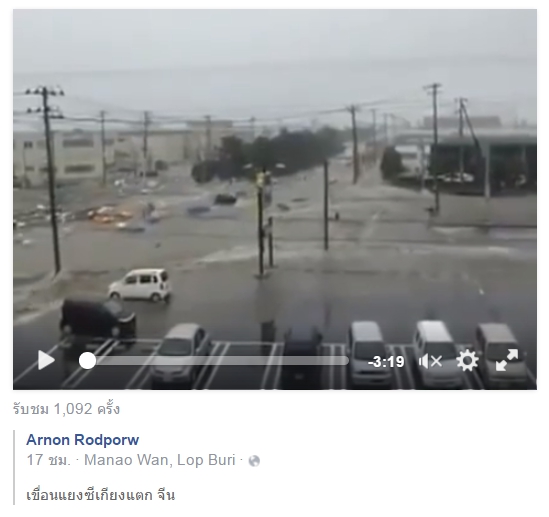Click the dark van in the video

click(x=98, y=319)
